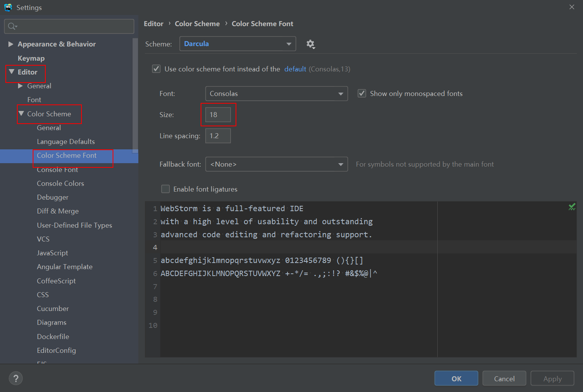
Task: Click preview line 'WebStorm is a full-featured IDE'
Action: [x=232, y=208]
